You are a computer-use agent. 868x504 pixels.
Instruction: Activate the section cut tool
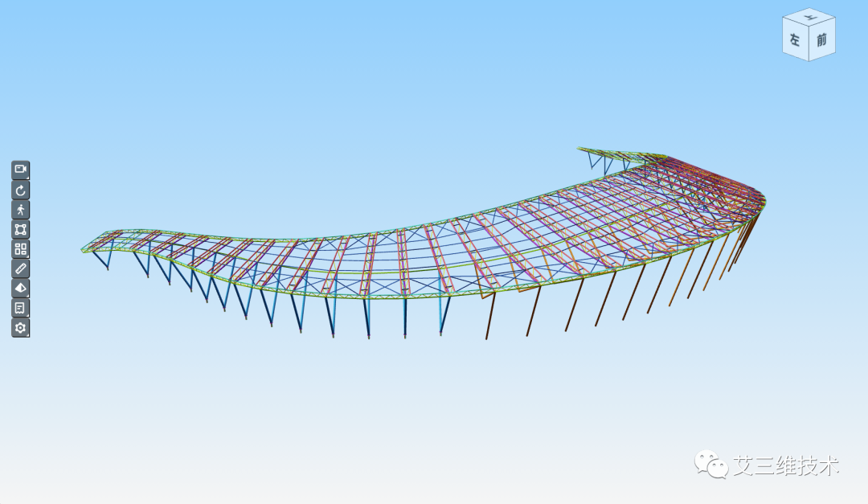pyautogui.click(x=20, y=288)
